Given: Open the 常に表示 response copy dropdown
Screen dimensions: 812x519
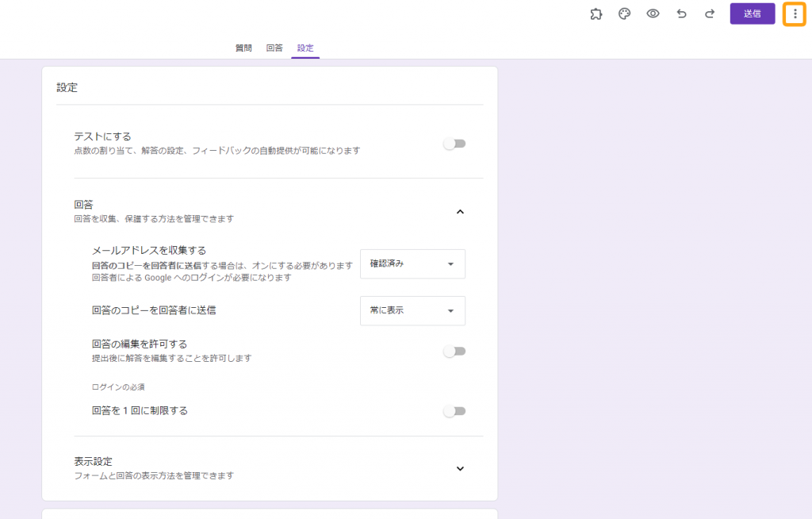Looking at the screenshot, I should coord(412,310).
